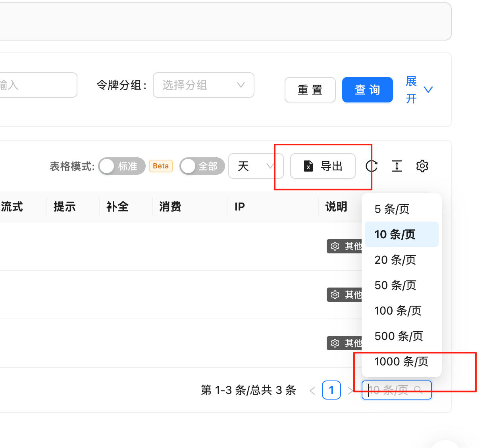Click the gear icon on the second 其他 tag
This screenshot has height=448, width=493.
tap(335, 295)
